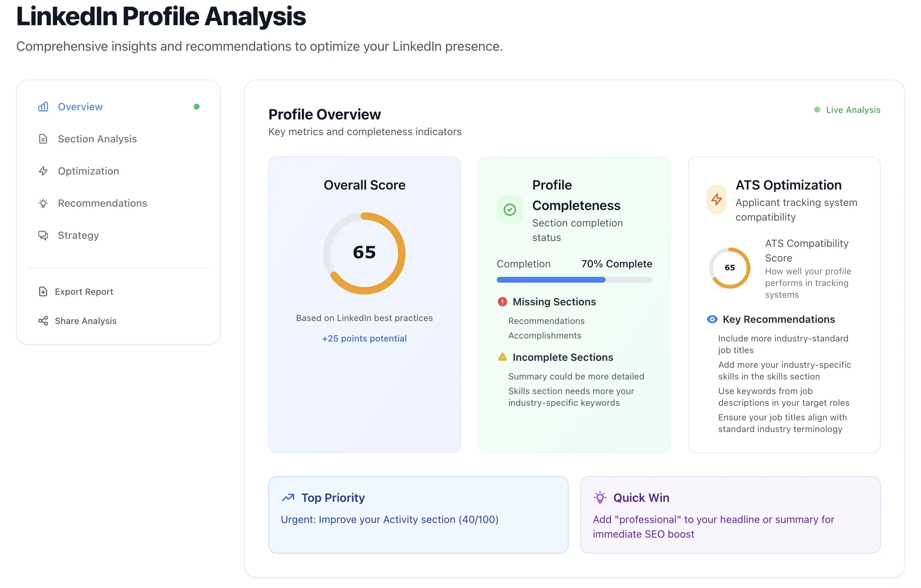Click Export Report button

click(118, 292)
